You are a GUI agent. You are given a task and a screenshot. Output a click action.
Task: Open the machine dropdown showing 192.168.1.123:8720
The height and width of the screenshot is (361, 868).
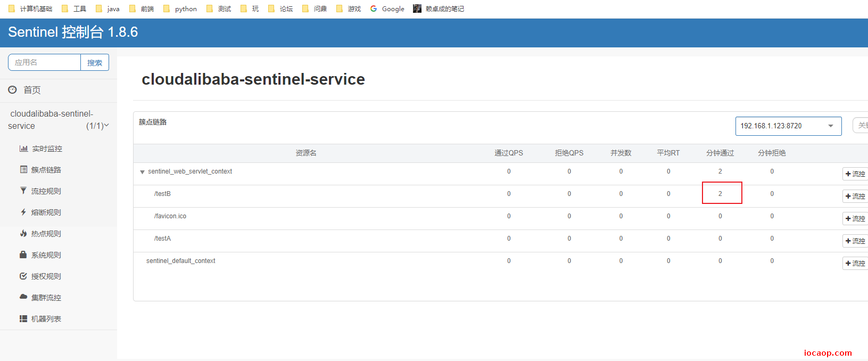(788, 126)
